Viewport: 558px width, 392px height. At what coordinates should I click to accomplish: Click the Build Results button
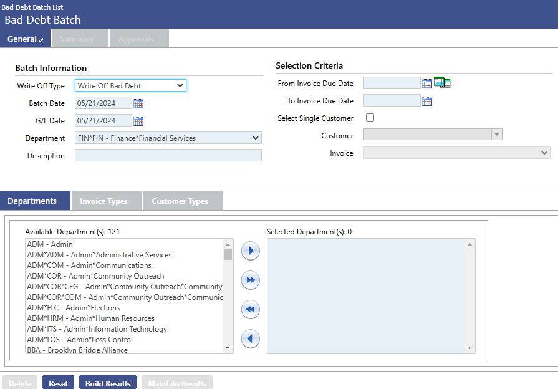point(108,383)
